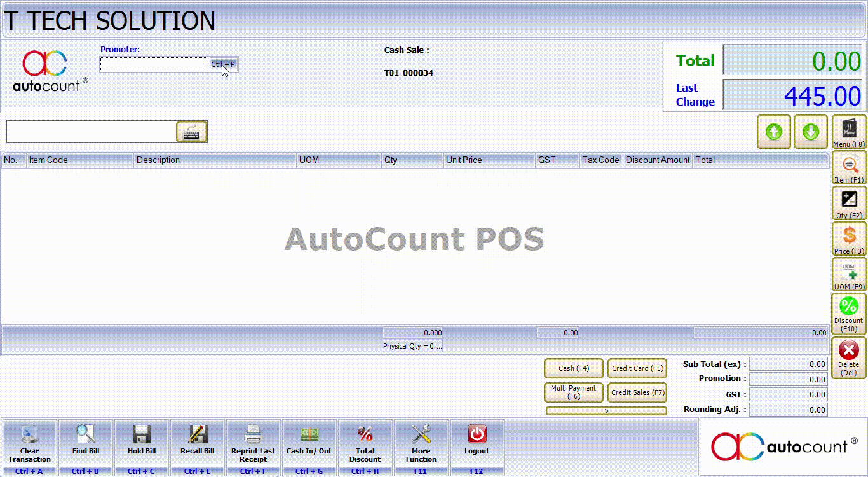Open the Item search (F1) icon
This screenshot has height=477, width=868.
point(849,168)
